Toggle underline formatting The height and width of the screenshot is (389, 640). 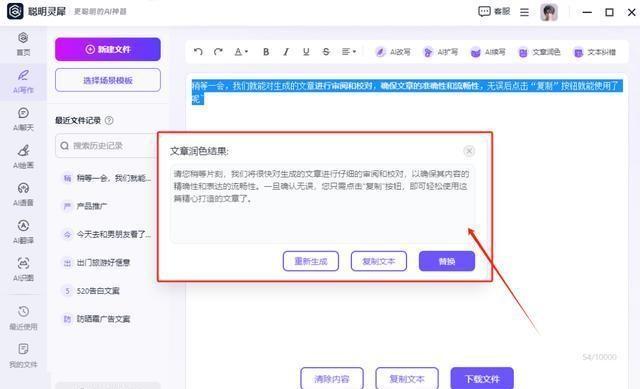coord(306,52)
